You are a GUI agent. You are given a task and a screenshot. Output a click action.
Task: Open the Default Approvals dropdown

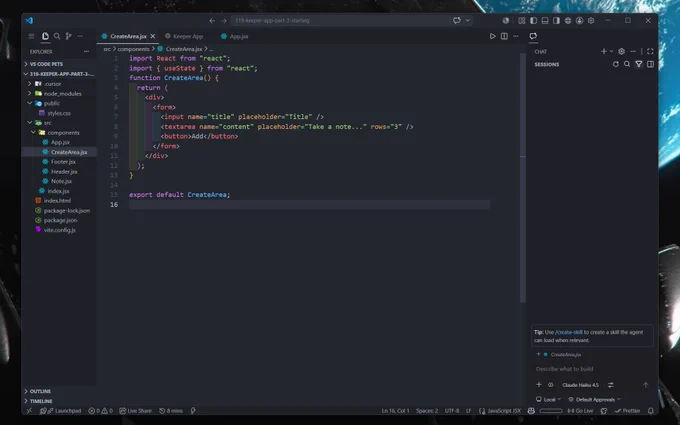(x=594, y=399)
